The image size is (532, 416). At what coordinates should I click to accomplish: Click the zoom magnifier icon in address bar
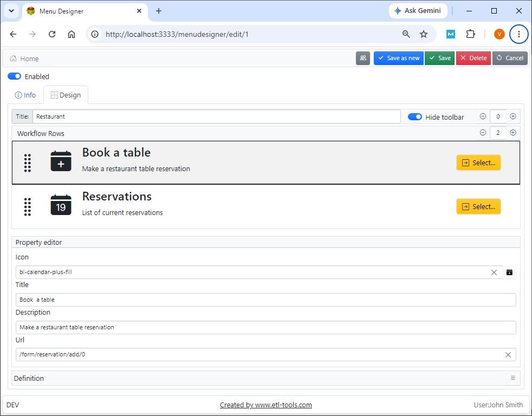[x=406, y=34]
